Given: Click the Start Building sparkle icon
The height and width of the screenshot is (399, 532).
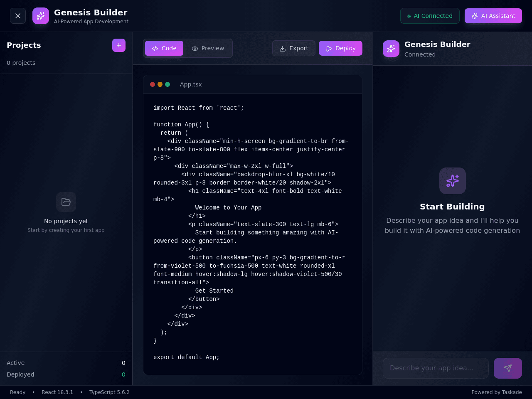Looking at the screenshot, I should point(453,181).
